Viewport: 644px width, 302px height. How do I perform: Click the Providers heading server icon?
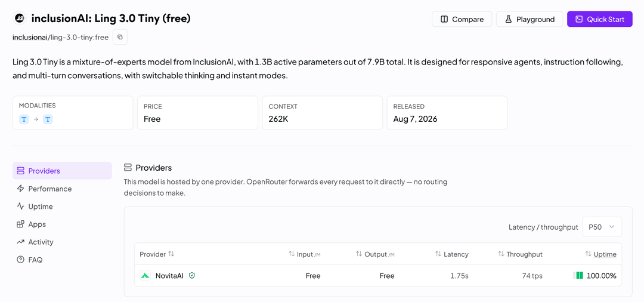(x=128, y=168)
